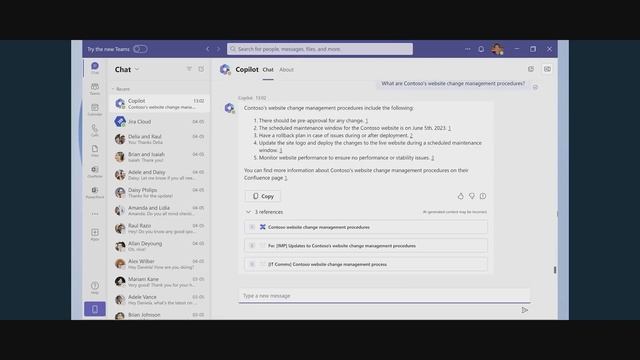This screenshot has width=640, height=360.
Task: Open the Chat app in the left rail
Action: coord(95,68)
